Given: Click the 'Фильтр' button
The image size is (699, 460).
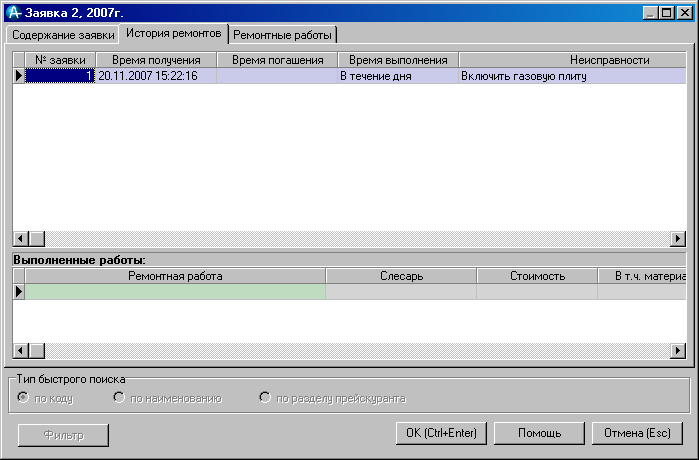Looking at the screenshot, I should pos(63,435).
